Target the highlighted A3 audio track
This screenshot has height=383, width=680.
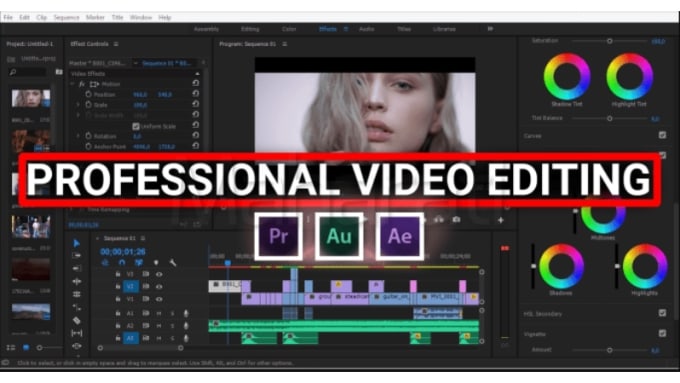[x=131, y=338]
